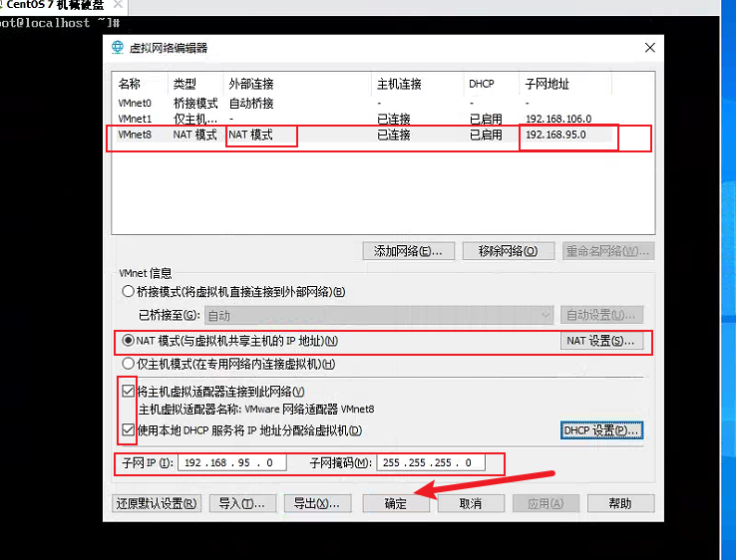The width and height of the screenshot is (736, 560).
Task: Select 仅主机模式 radio button
Action: 128,364
